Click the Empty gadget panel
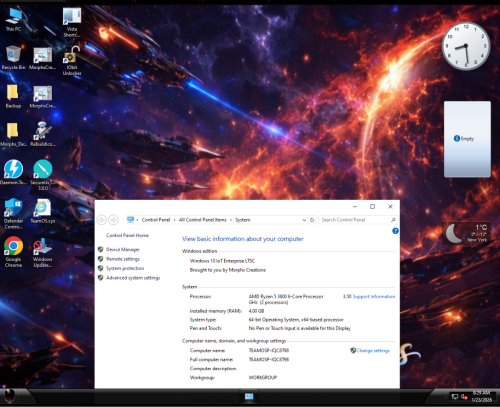Image resolution: width=500 pixels, height=407 pixels. (467, 139)
